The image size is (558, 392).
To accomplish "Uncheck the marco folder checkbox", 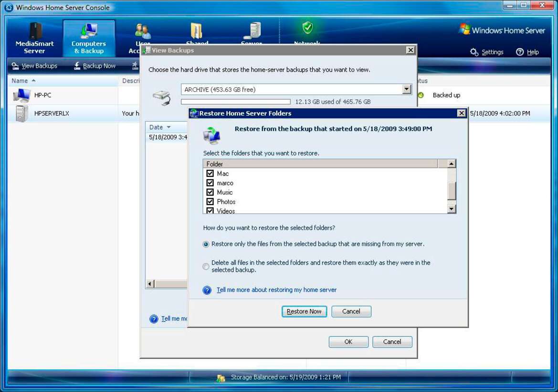I will 210,183.
